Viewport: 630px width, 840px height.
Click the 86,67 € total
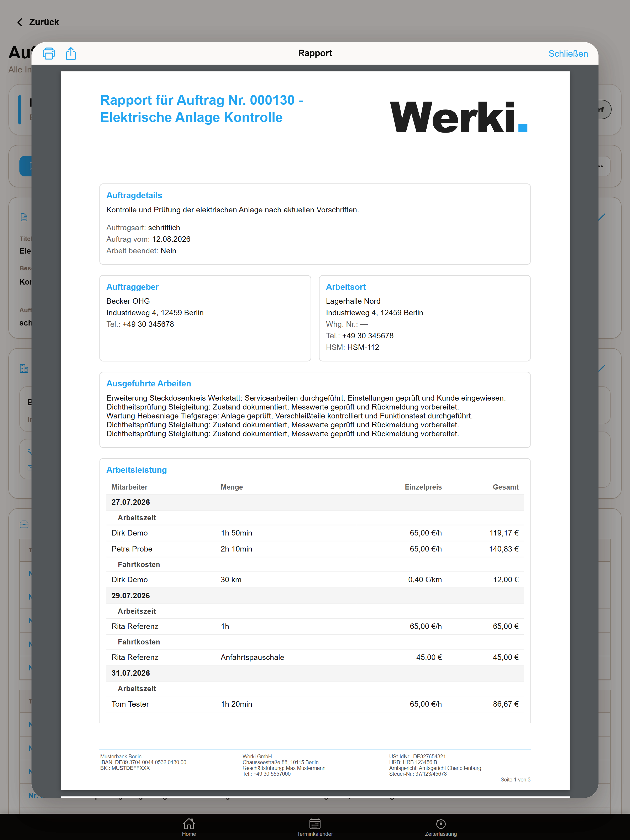(x=506, y=704)
